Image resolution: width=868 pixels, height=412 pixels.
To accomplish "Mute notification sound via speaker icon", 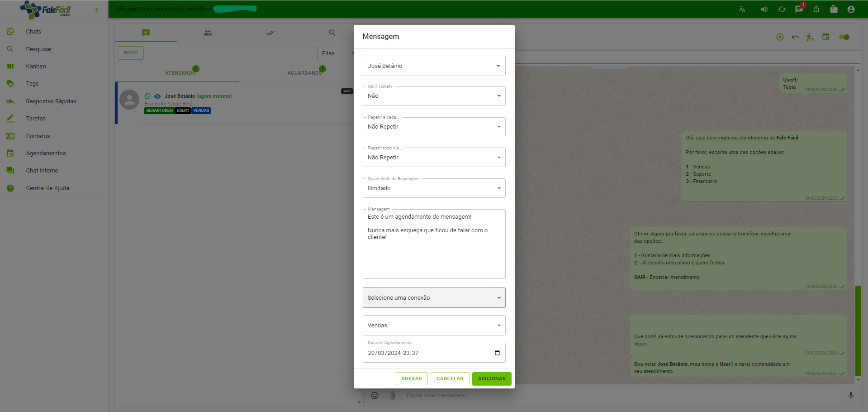I will tap(764, 9).
